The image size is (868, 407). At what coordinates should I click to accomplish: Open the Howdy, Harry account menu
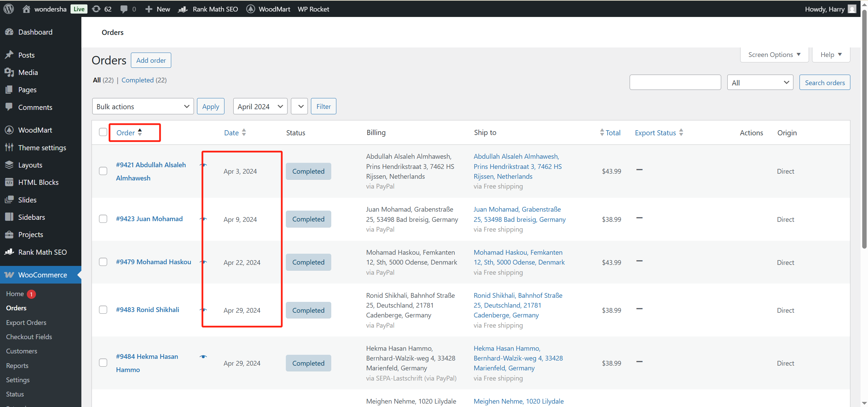click(x=825, y=9)
